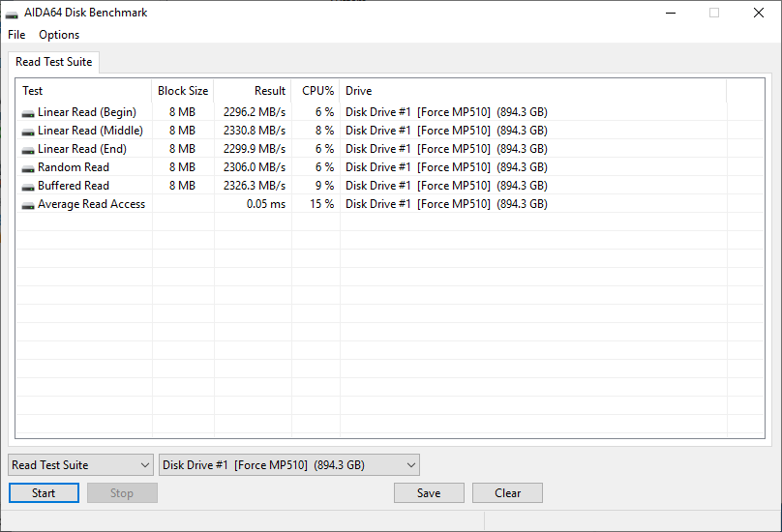Clear the results list
782x532 pixels.
pyautogui.click(x=507, y=492)
